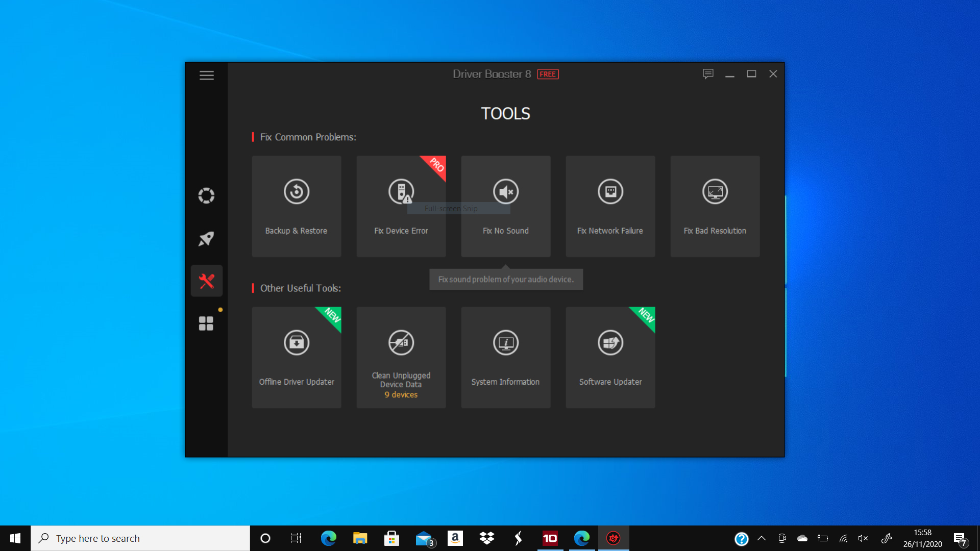980x551 pixels.
Task: Open the hamburger menu in Driver Booster
Action: (x=206, y=74)
